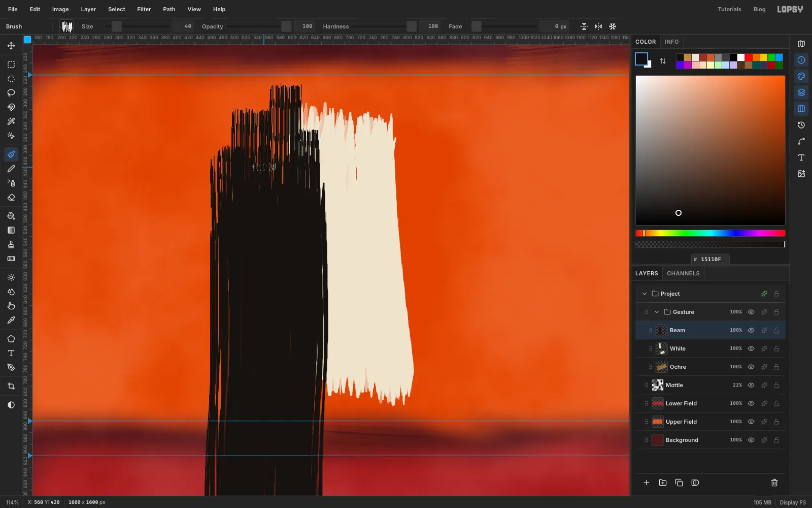Select the Clone Stamp tool
Screen dimensions: 812x508
pyautogui.click(x=11, y=244)
